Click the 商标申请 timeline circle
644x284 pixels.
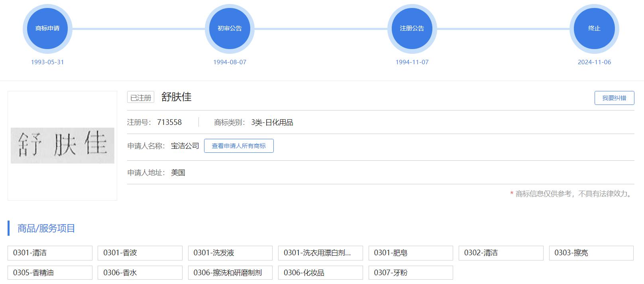click(x=47, y=28)
